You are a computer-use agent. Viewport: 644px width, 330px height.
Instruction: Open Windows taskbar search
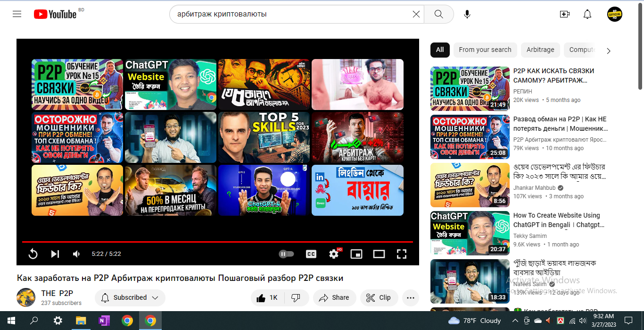click(x=34, y=321)
